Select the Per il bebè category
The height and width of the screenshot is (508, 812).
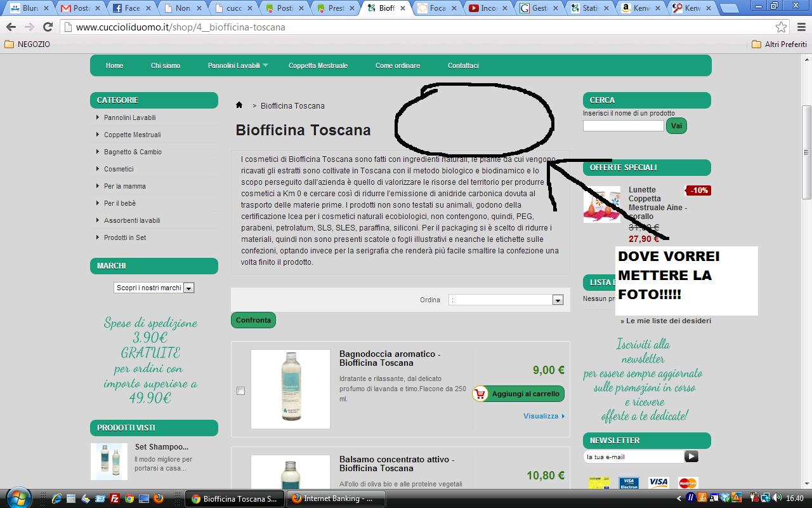pos(120,203)
